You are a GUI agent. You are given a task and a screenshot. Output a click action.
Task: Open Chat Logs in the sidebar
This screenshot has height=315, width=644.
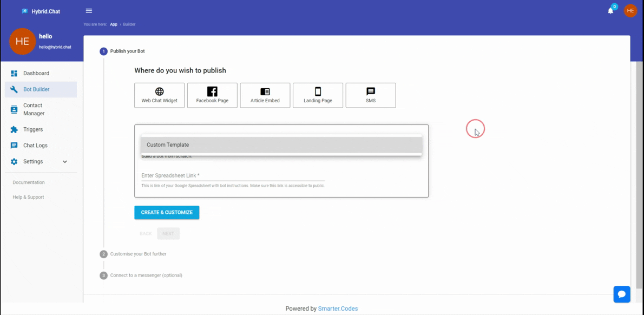(x=41, y=146)
